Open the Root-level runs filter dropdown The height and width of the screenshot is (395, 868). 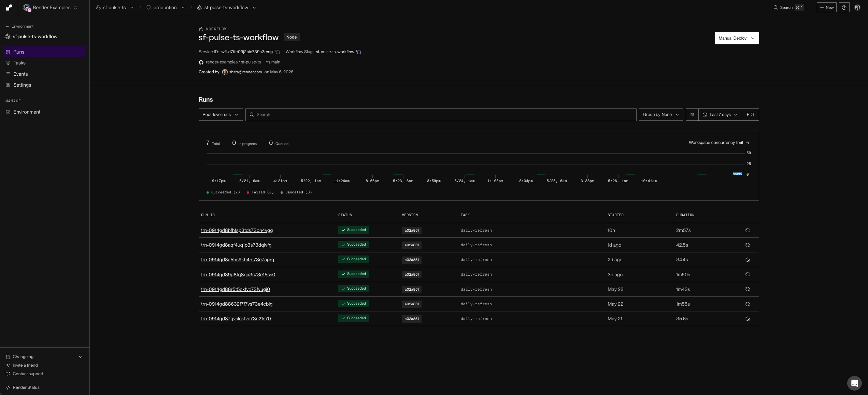(x=220, y=115)
